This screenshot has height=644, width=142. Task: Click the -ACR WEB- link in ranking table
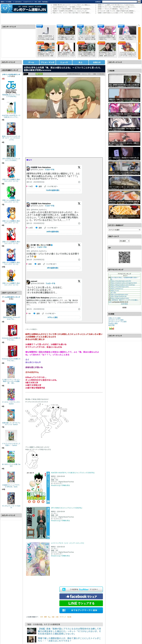tap(124, 304)
